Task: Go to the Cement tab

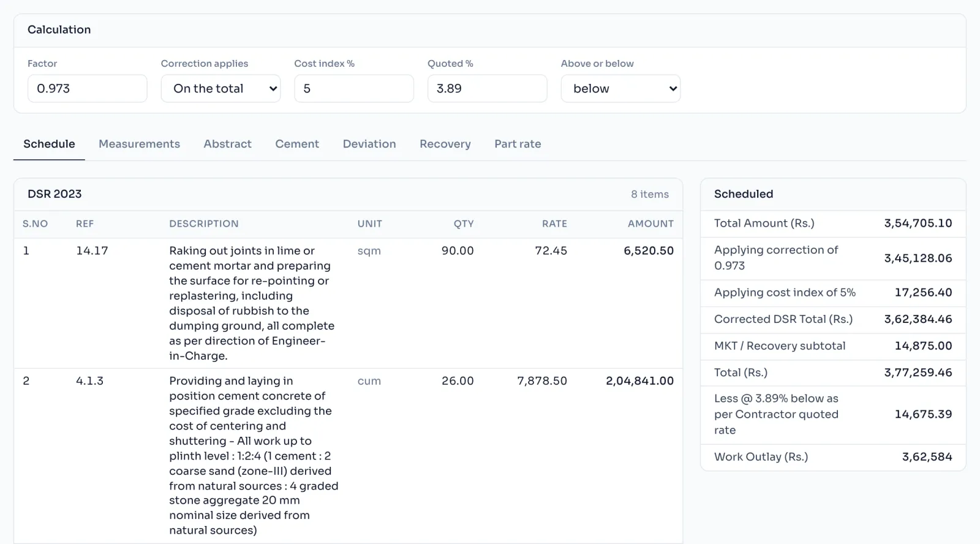Action: pos(297,144)
